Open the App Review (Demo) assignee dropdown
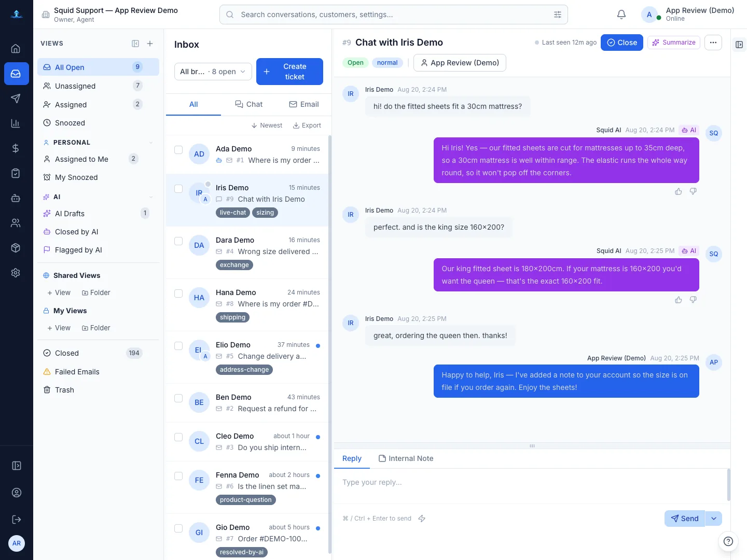 460,63
